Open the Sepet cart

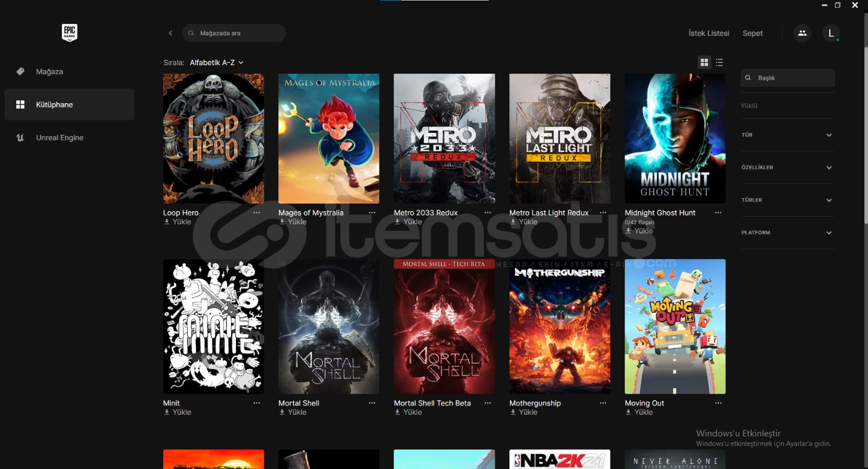pyautogui.click(x=752, y=33)
